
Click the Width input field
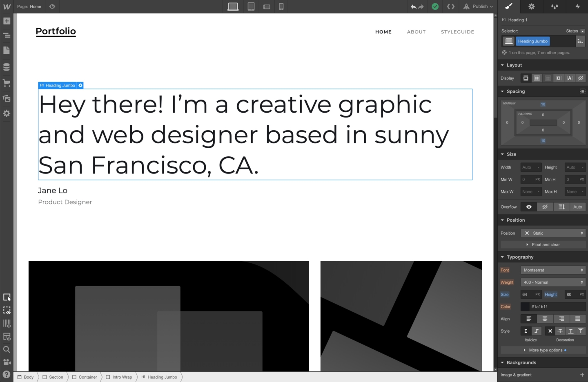click(531, 167)
